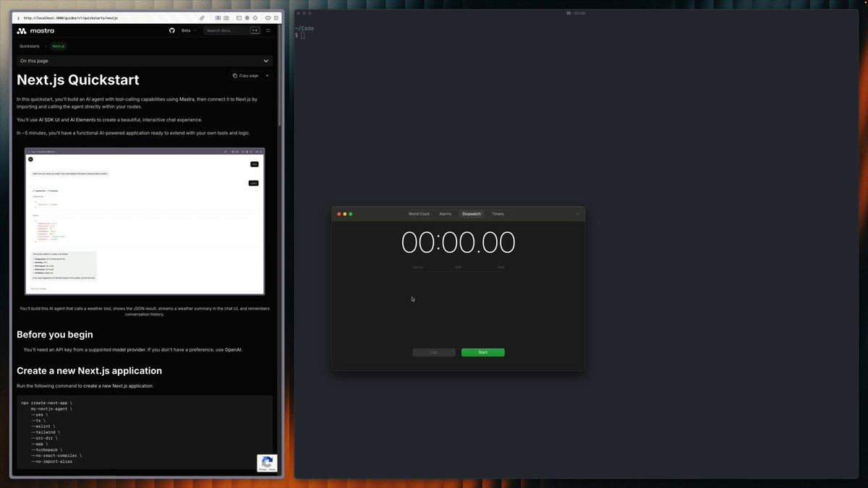Click the 00:00.00 stopwatch display
868x488 pixels.
coord(459,242)
